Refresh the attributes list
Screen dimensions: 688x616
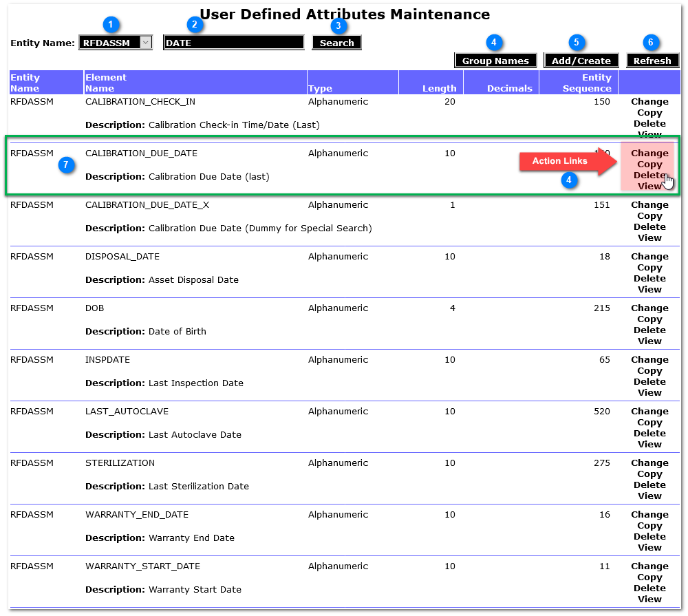[652, 61]
